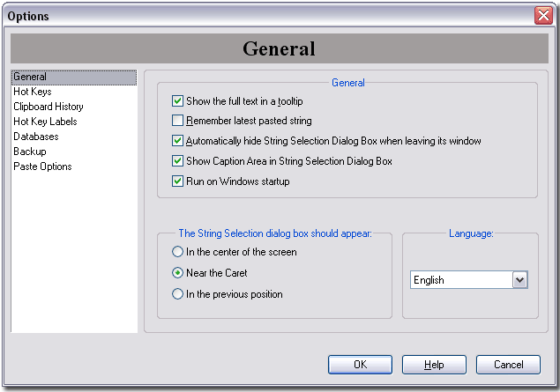
Task: Switch to Databases options
Action: tap(74, 137)
